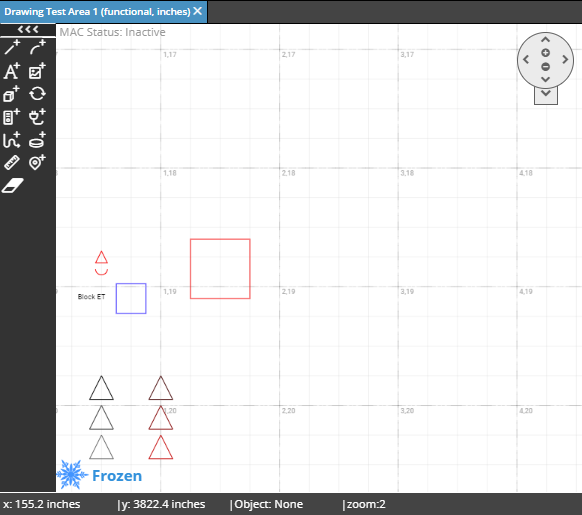582x515 pixels.
Task: Switch to Drawing Test Area 1 tab
Action: point(97,12)
